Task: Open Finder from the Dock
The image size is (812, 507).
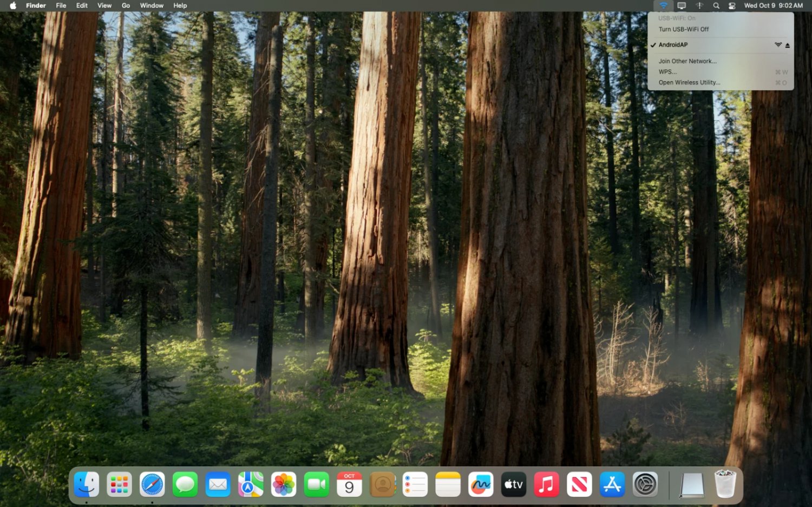Action: pos(87,484)
